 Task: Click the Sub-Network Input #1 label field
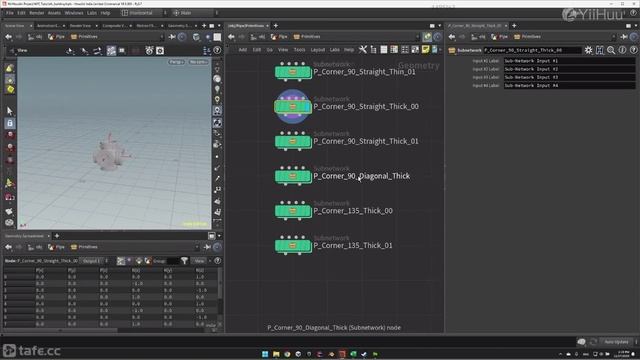[569, 61]
